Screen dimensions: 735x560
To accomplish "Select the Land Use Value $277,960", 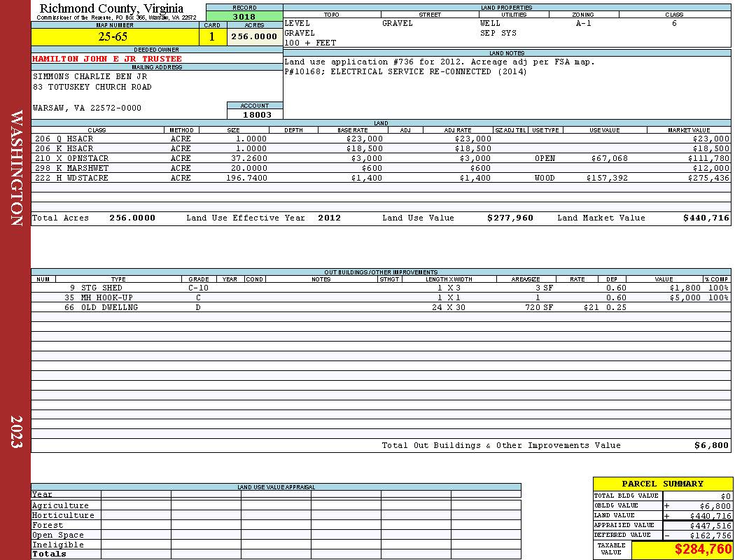I will click(510, 218).
